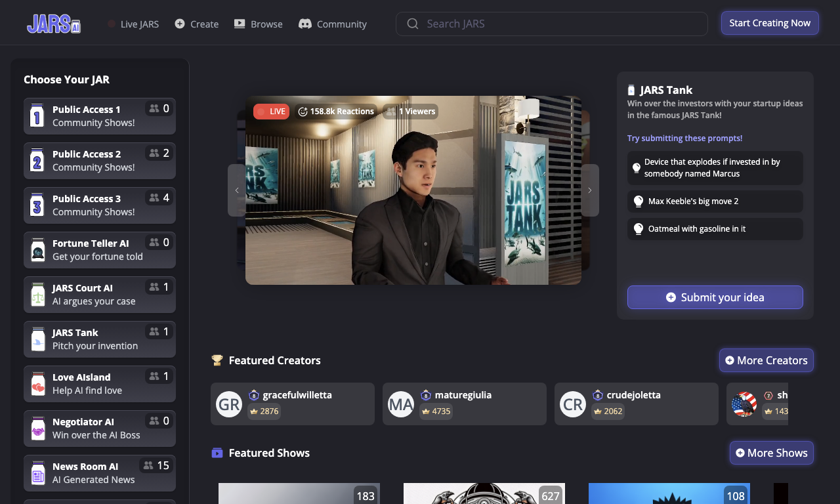Click Start Creating Now button

(770, 23)
